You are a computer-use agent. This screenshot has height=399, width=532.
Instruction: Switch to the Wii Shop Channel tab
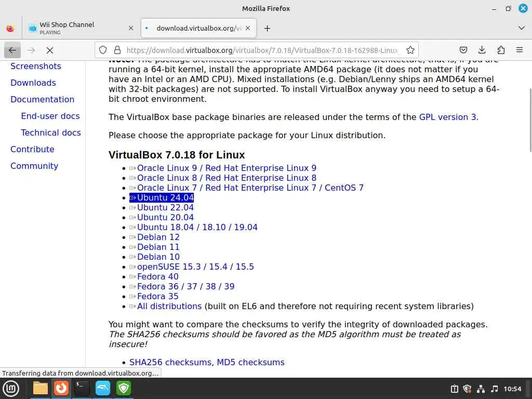click(81, 28)
